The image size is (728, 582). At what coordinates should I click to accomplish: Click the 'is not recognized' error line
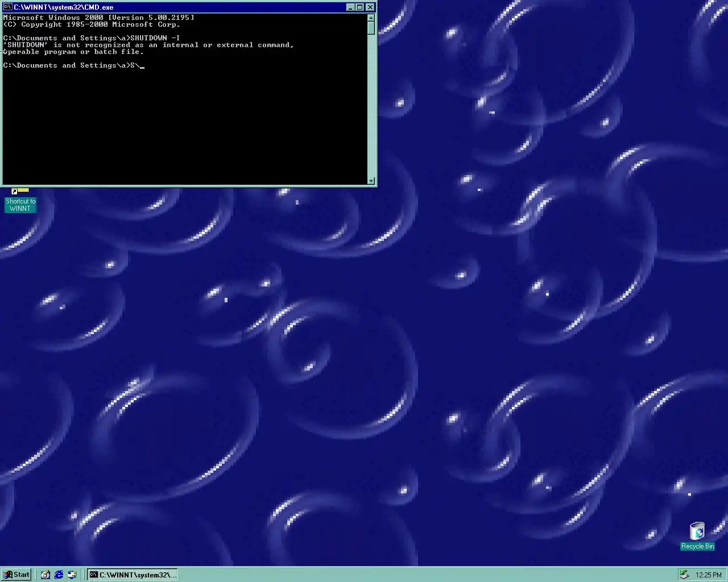[x=148, y=45]
